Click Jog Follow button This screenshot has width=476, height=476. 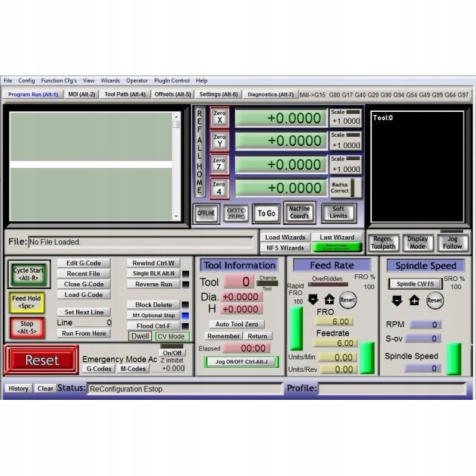[x=452, y=243]
